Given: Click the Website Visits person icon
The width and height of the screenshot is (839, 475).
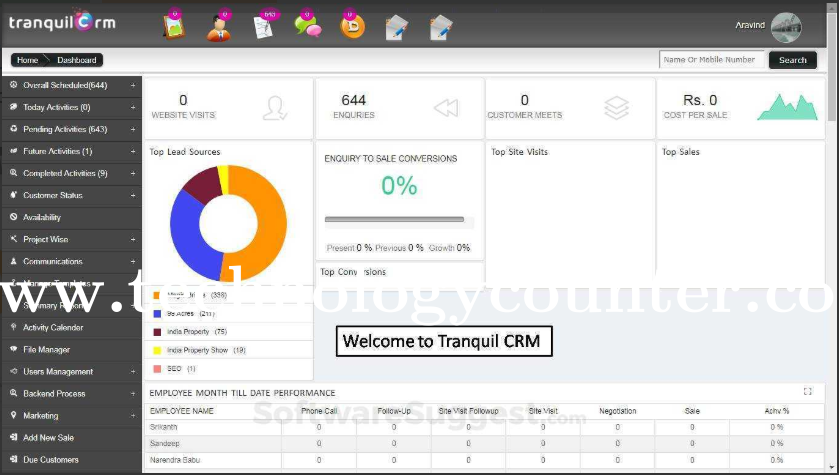Looking at the screenshot, I should click(275, 108).
